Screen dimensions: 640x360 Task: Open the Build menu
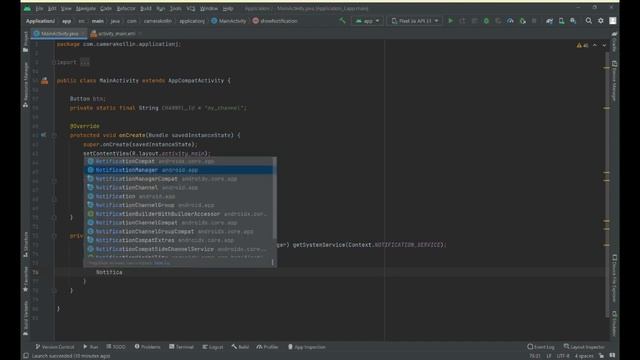click(146, 8)
